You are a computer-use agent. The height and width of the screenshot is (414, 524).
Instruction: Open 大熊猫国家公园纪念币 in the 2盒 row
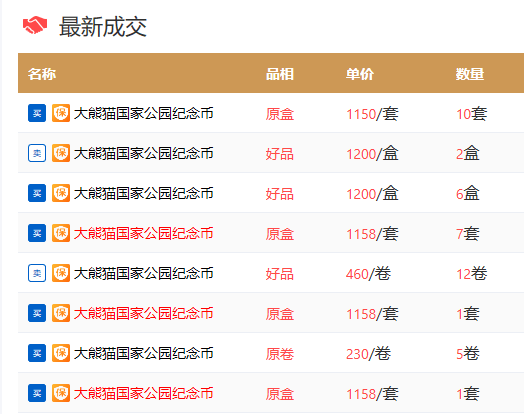(143, 153)
